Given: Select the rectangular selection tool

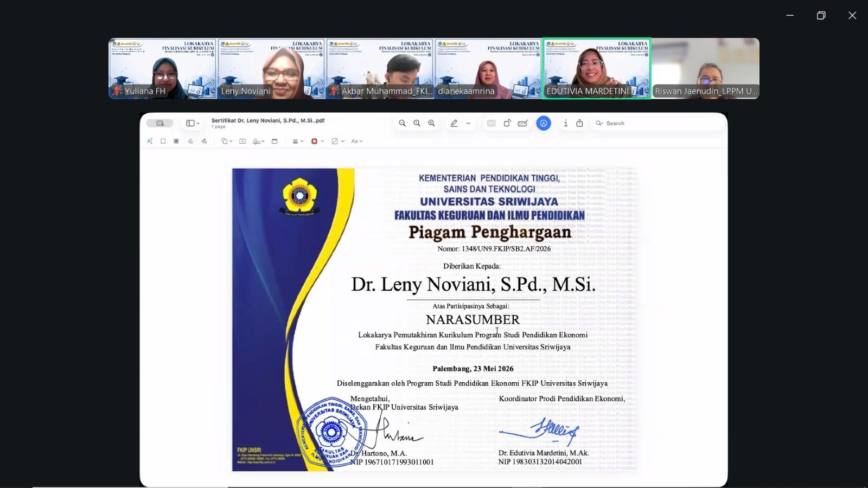Looking at the screenshot, I should pos(163,141).
